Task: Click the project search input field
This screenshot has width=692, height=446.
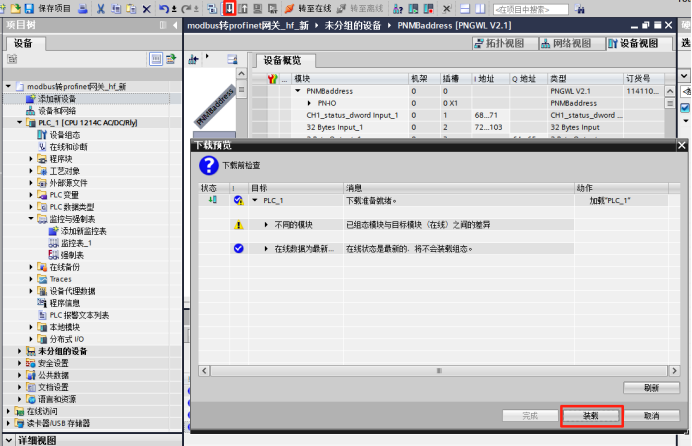Action: (x=530, y=9)
